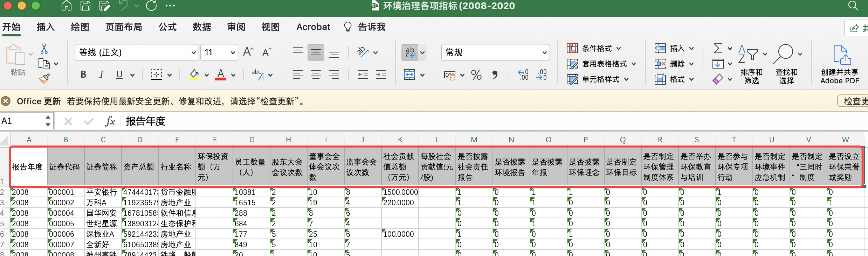Screen dimensions: 868x256
Task: Toggle wrap text button
Action: pyautogui.click(x=410, y=52)
